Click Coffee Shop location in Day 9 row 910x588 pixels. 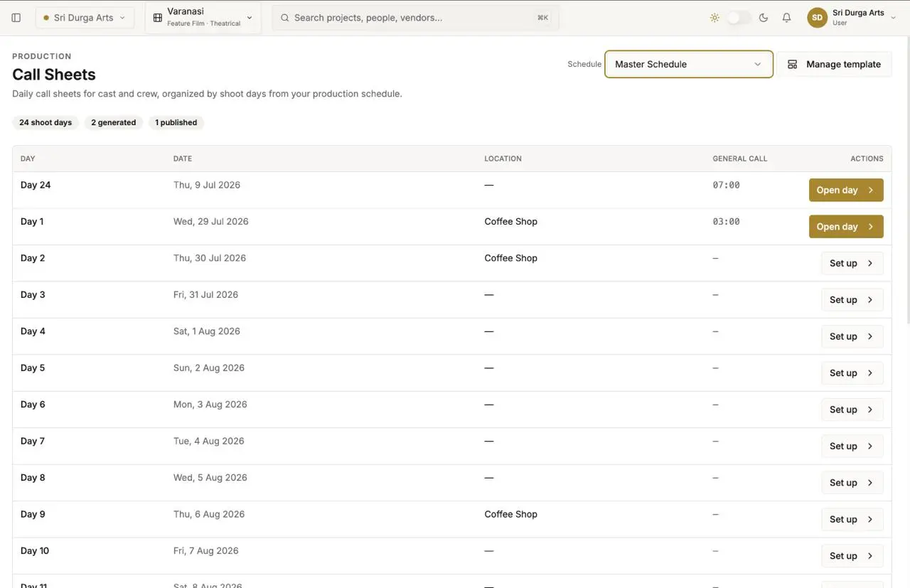(x=511, y=514)
